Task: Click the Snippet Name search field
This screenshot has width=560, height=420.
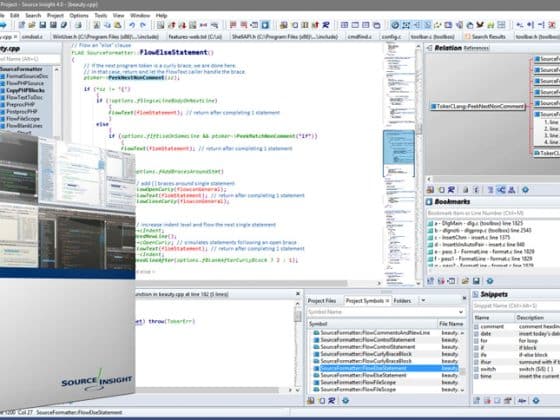Action: coord(516,306)
